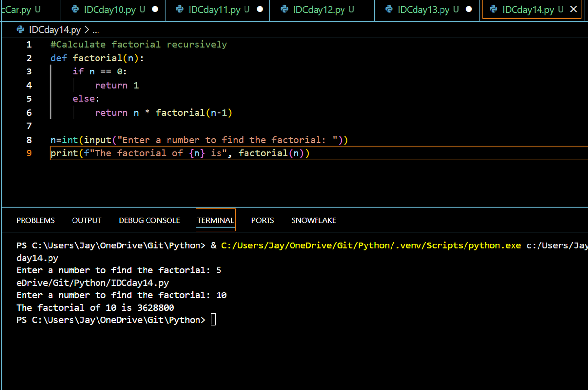Image resolution: width=588 pixels, height=390 pixels.
Task: Click 'return n * factorial(n-1)' on line 6
Action: click(x=164, y=113)
